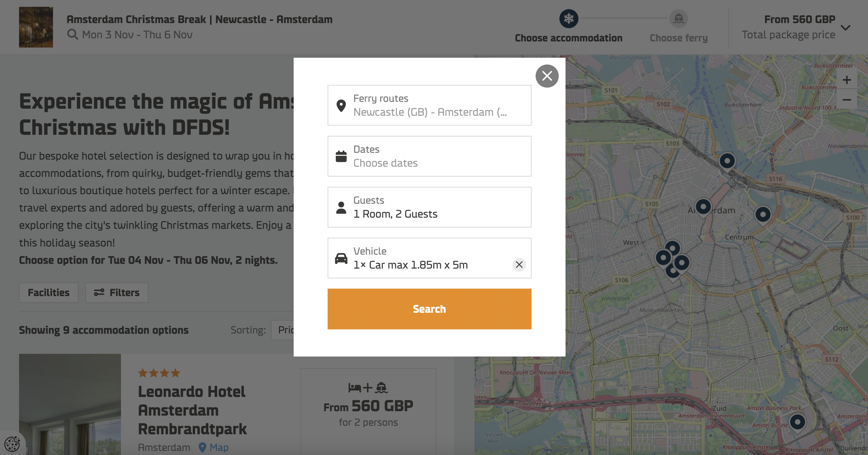Screen dimensions: 868x455
Task: Open cookie settings icon
Action: pyautogui.click(x=12, y=443)
